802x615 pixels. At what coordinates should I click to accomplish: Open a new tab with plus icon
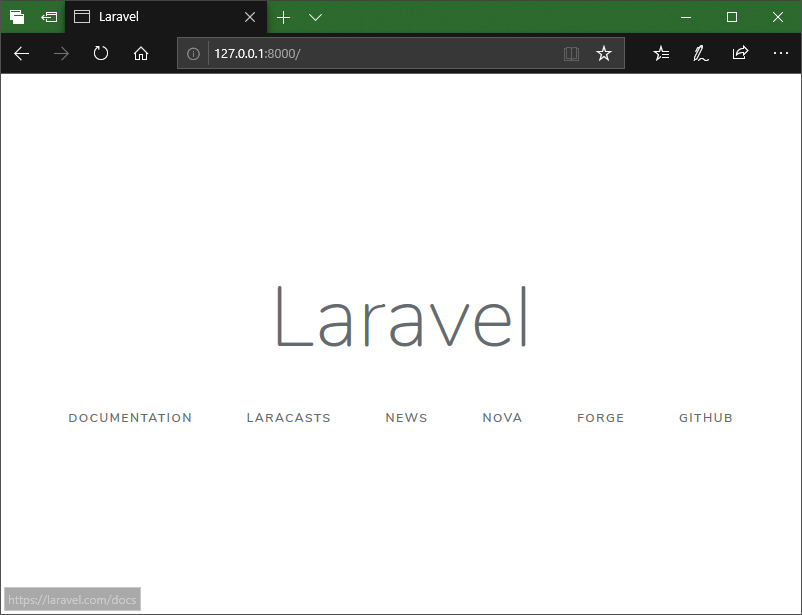tap(283, 17)
